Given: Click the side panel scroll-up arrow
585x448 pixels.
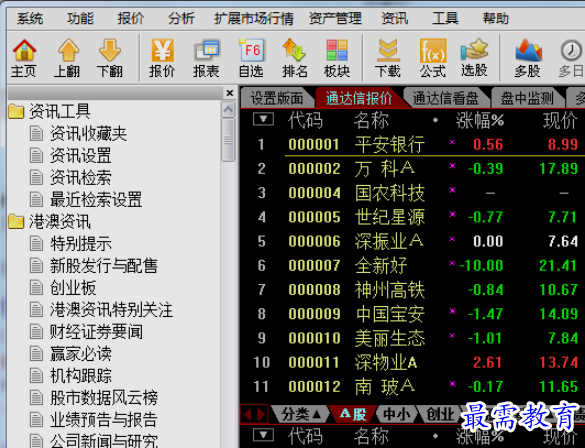Looking at the screenshot, I should pos(228,110).
